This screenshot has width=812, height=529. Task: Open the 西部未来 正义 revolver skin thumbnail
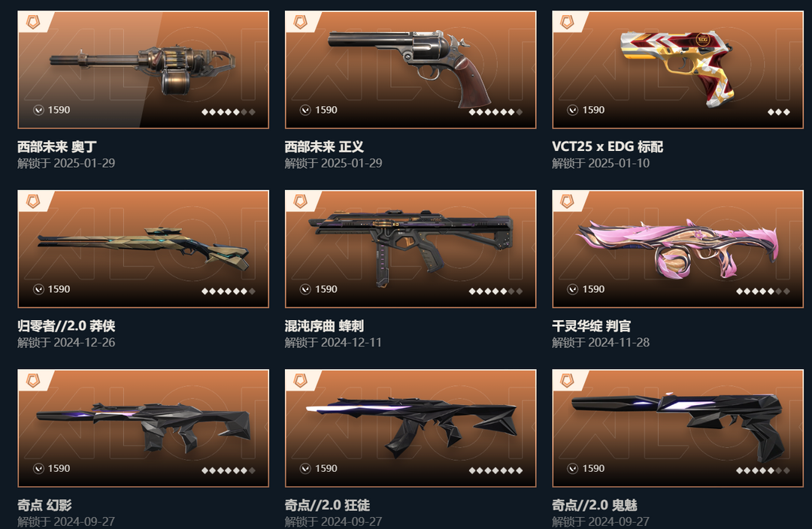[x=411, y=70]
